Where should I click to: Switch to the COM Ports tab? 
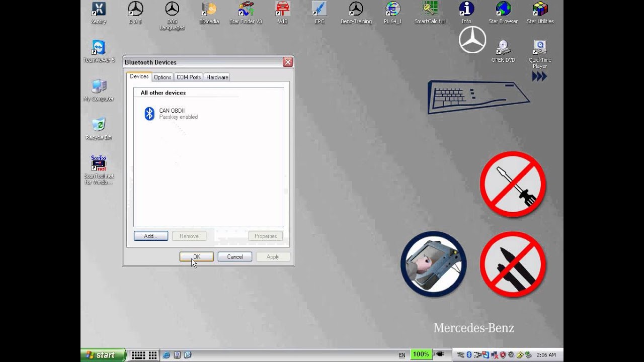click(x=189, y=77)
